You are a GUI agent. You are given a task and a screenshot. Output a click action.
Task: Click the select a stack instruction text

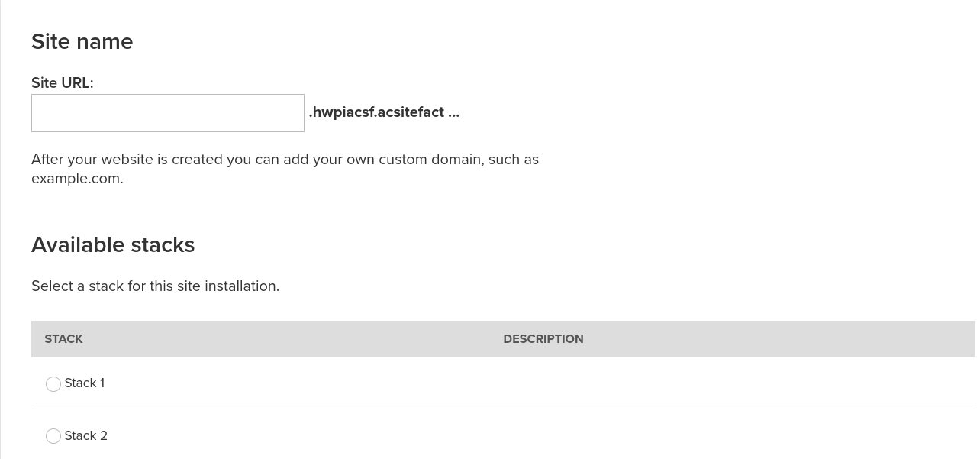(155, 286)
